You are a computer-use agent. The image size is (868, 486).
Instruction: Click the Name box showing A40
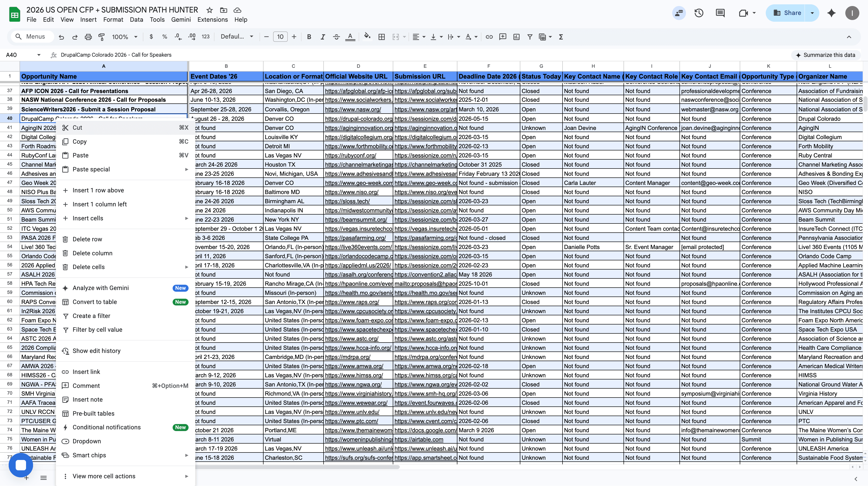pos(23,55)
